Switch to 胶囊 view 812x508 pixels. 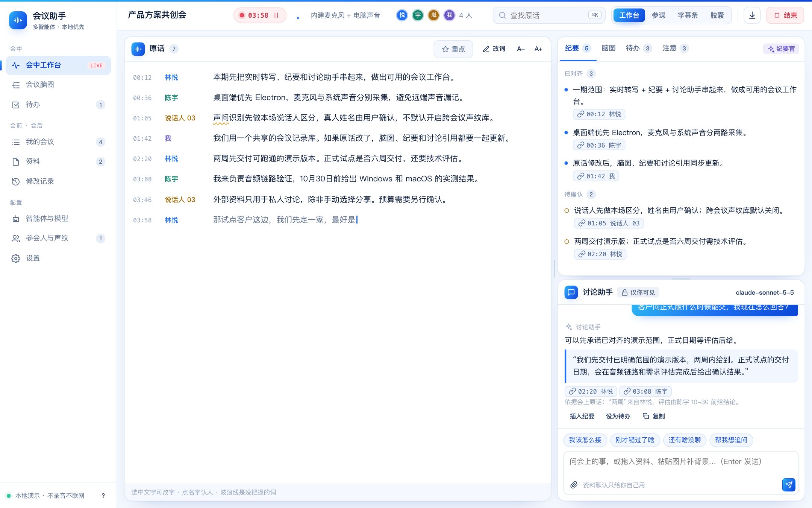coord(717,15)
